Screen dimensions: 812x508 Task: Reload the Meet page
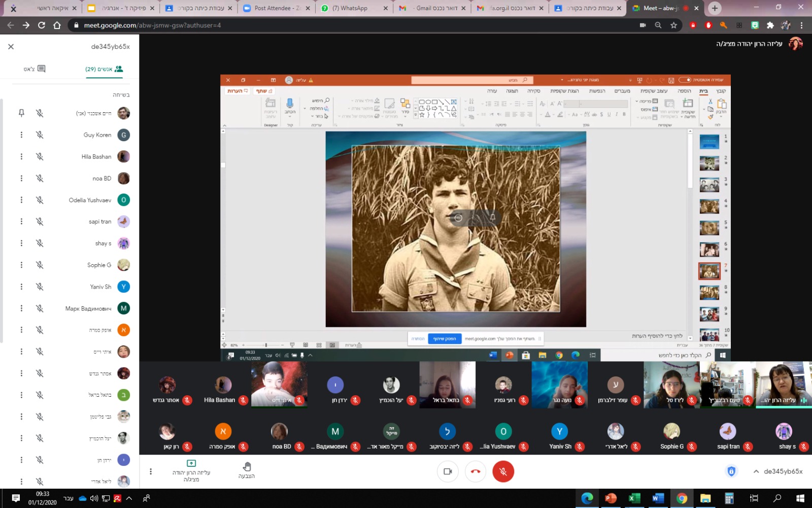[x=42, y=25]
